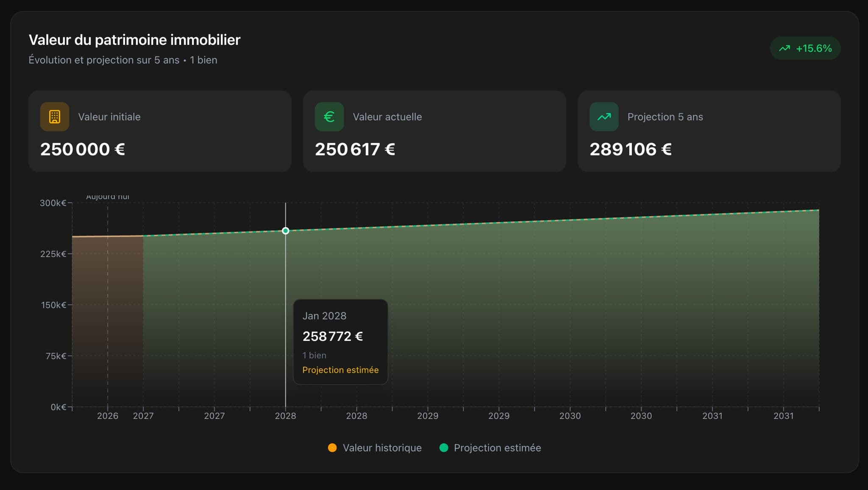Open the Projection 5 ans 289 106 € card
This screenshot has height=490, width=868.
click(709, 131)
